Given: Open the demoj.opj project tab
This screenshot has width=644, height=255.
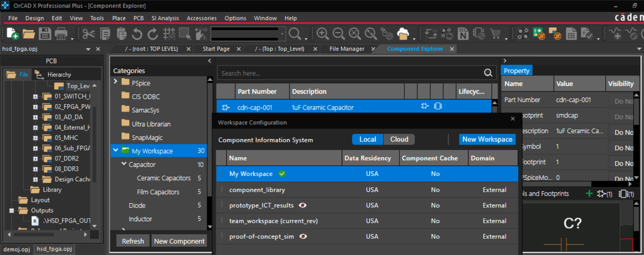Looking at the screenshot, I should click(x=17, y=249).
